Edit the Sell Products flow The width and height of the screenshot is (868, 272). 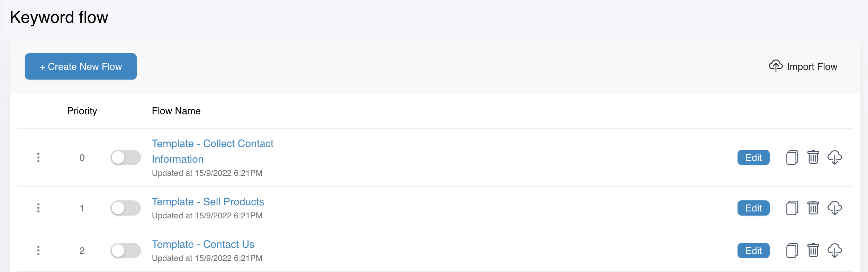(753, 208)
